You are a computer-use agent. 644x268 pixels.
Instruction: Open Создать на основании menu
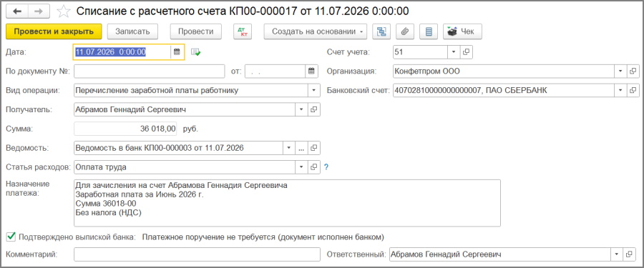(x=316, y=31)
